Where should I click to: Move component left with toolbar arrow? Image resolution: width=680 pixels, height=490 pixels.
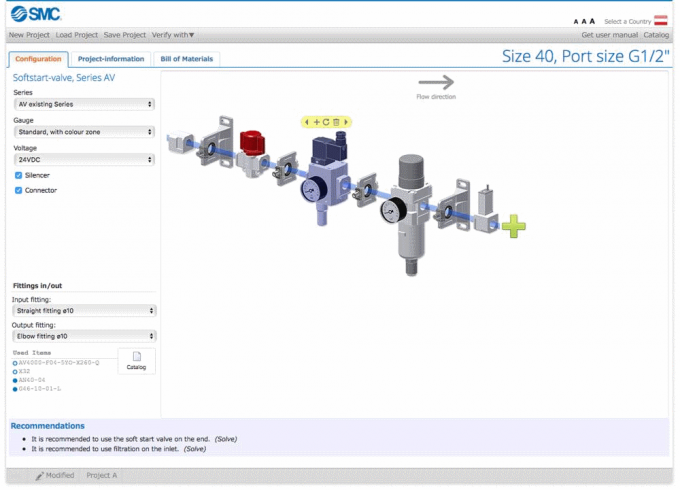click(x=307, y=122)
